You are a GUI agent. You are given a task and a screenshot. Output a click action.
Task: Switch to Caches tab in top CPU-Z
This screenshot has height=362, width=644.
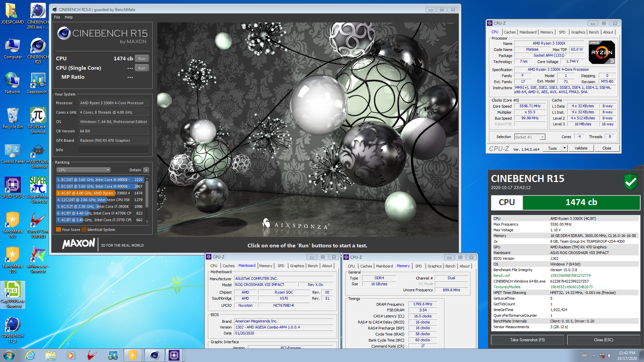pos(509,32)
